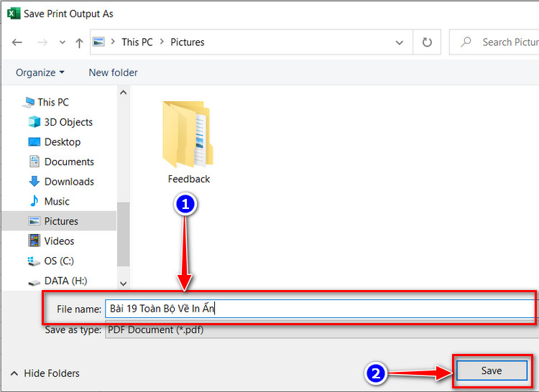Click the 3D Objects cube icon
The width and height of the screenshot is (539, 392).
coord(34,122)
